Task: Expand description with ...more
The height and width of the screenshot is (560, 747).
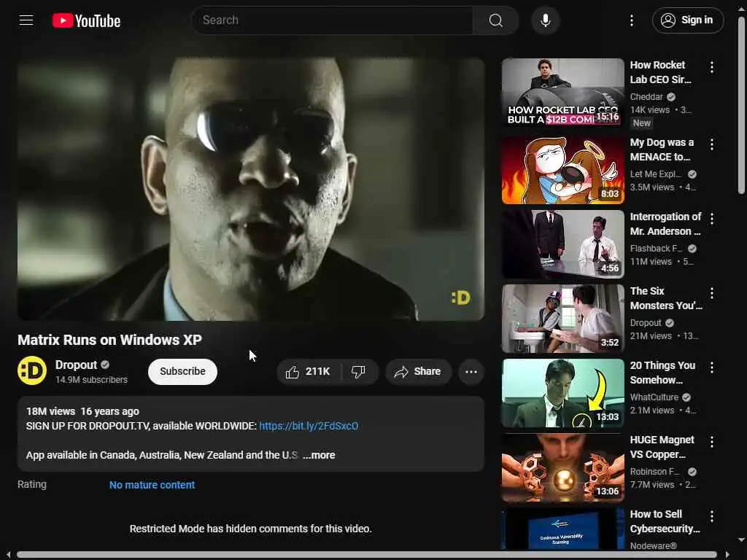Action: [x=319, y=455]
